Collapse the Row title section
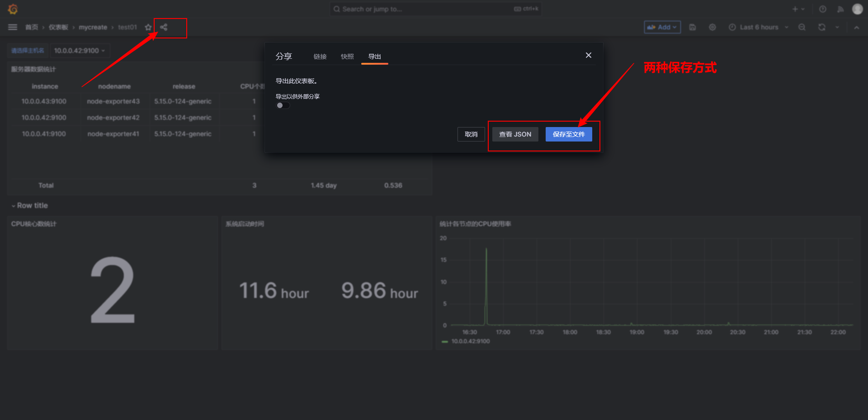 pyautogui.click(x=29, y=205)
